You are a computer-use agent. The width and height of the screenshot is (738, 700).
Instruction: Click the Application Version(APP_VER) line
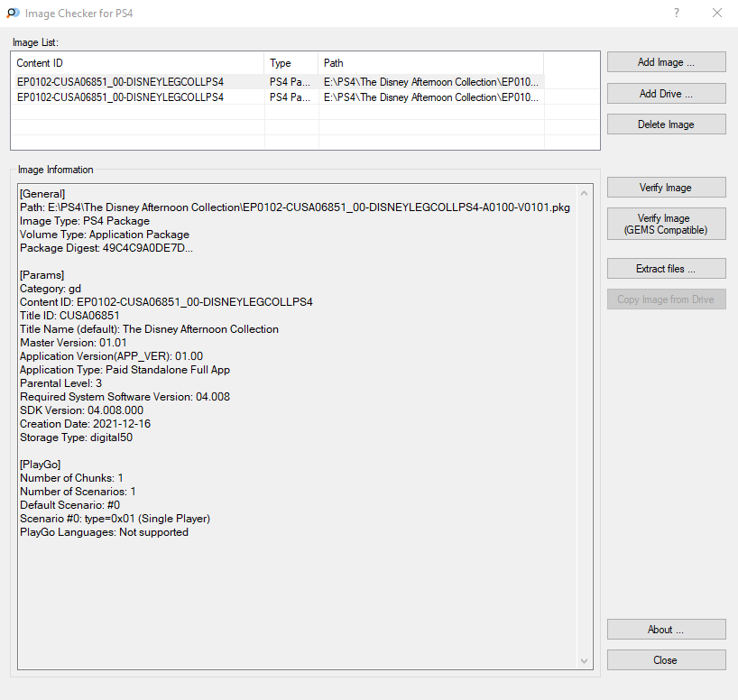tap(112, 356)
